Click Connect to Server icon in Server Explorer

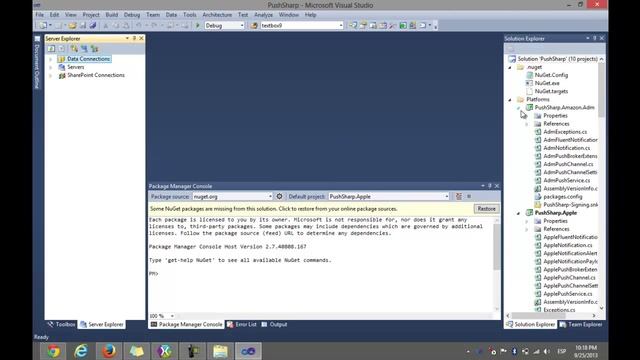tap(84, 49)
